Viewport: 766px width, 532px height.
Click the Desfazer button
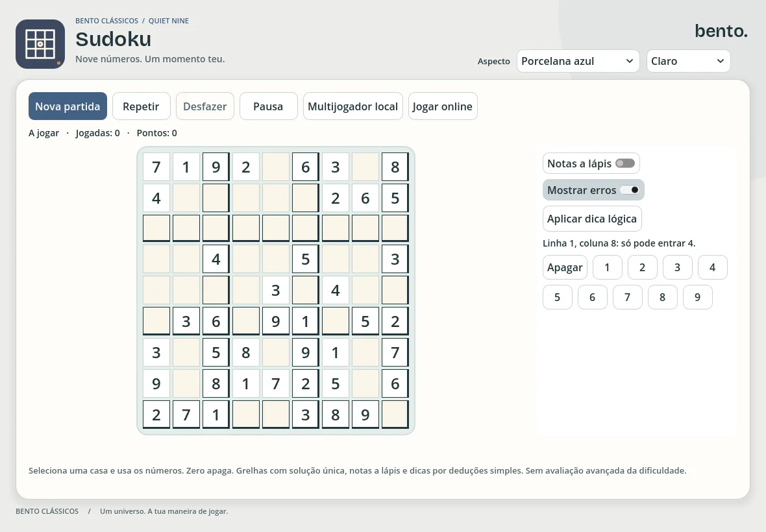[204, 106]
